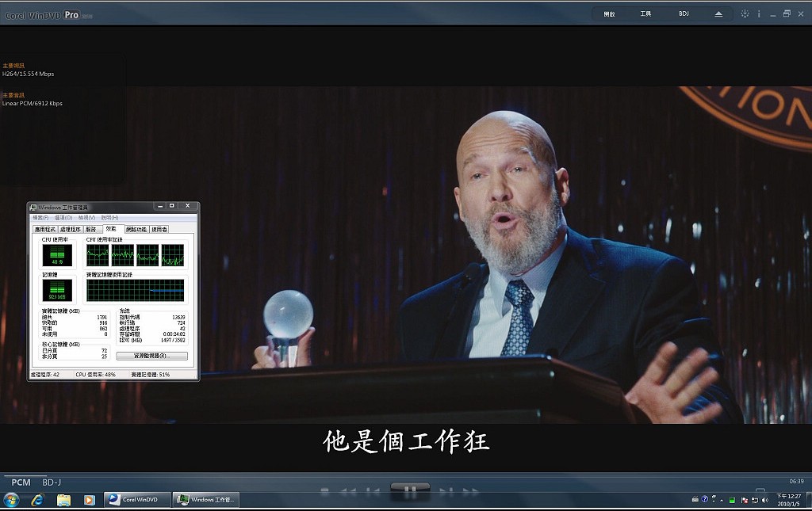
Task: Click the 處理程序: 42 status text
Action: point(45,375)
